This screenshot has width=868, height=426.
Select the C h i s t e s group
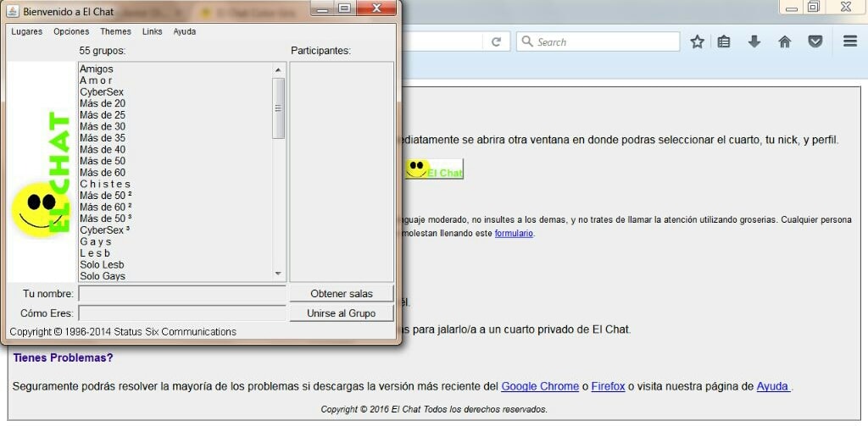tap(175, 184)
